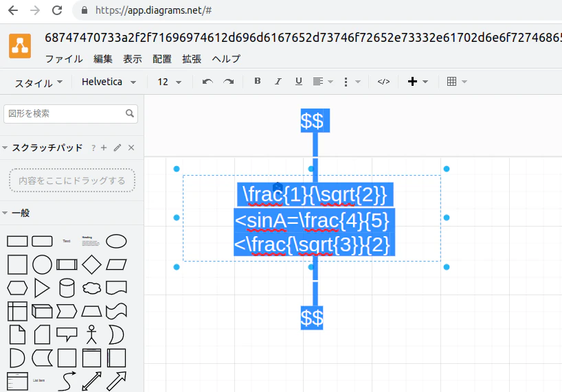Screen dimensions: 562x392
Task: Toggle underline formatting
Action: [x=299, y=82]
